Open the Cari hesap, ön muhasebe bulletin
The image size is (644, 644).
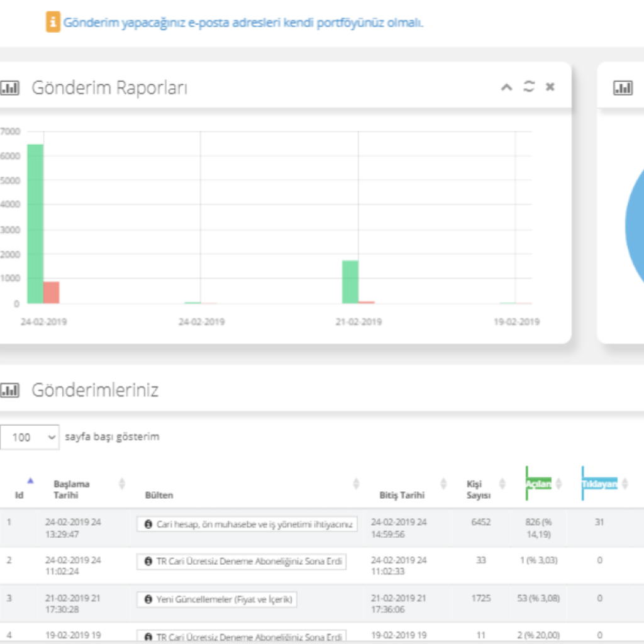pyautogui.click(x=247, y=524)
